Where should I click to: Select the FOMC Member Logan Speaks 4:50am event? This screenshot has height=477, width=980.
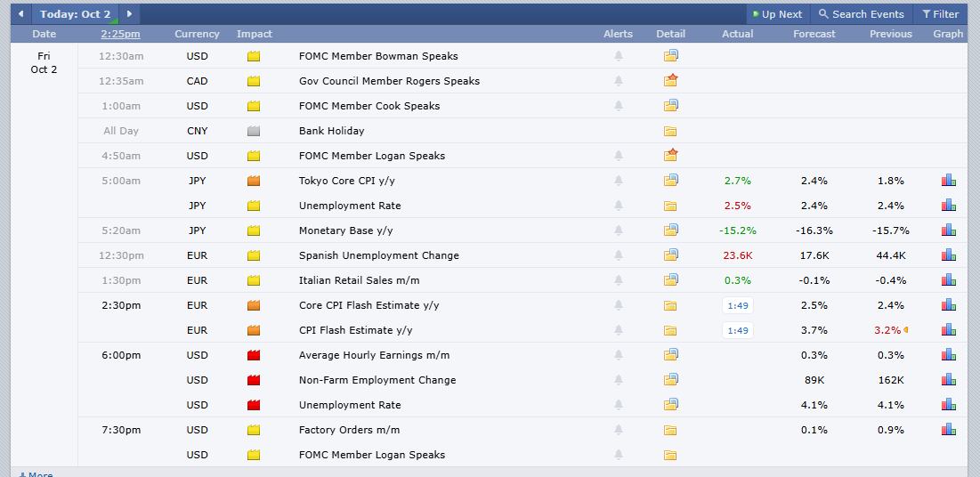pyautogui.click(x=372, y=156)
